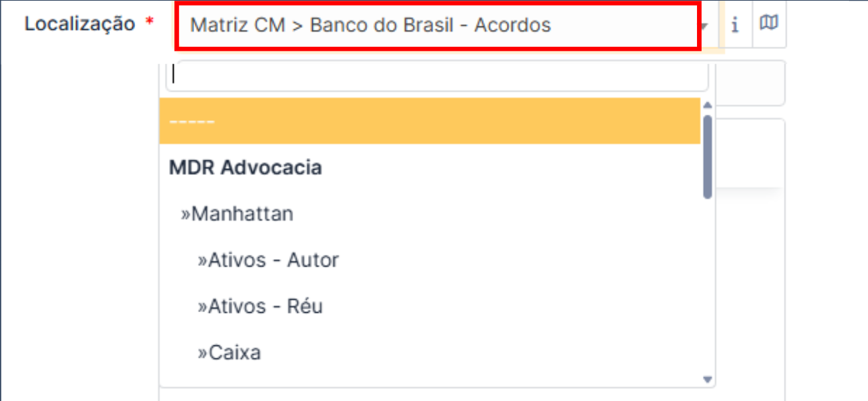868x401 pixels.
Task: Select the "Ativos - Autor" option
Action: (267, 260)
